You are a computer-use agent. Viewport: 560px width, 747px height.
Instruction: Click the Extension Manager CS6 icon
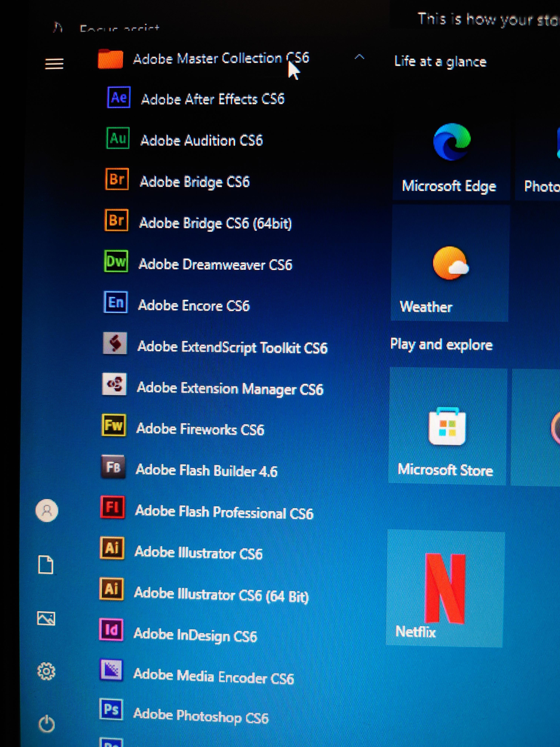tap(114, 384)
